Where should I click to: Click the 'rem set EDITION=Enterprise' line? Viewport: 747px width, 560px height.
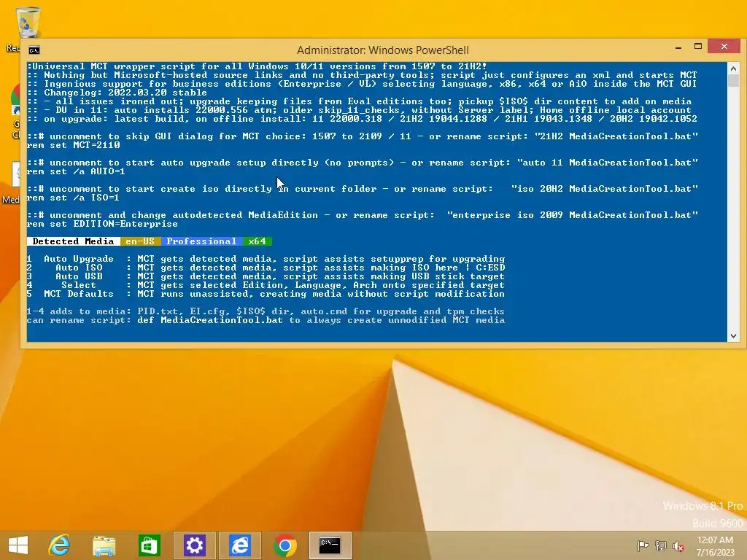[102, 224]
